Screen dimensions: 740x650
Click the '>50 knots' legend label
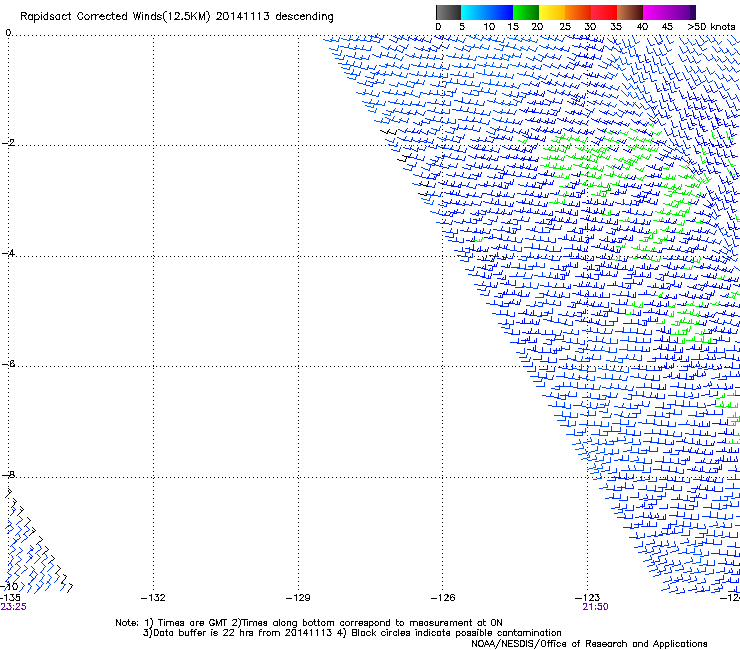coord(711,27)
